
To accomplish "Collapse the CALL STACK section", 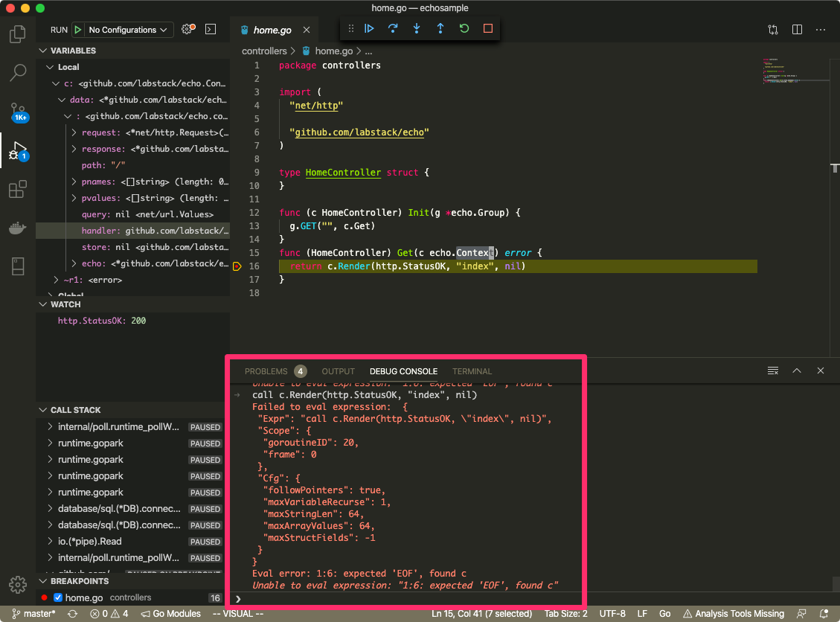I will (x=43, y=410).
